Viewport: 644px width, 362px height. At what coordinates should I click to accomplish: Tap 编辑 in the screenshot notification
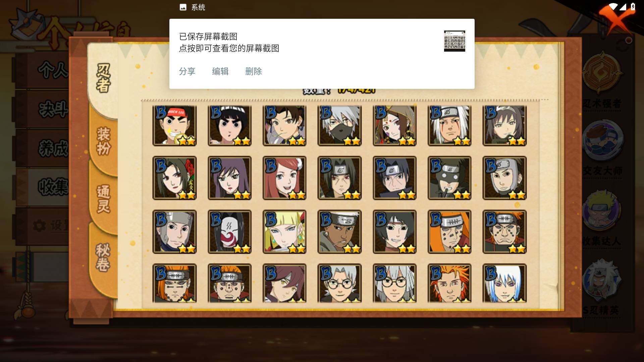tap(220, 71)
